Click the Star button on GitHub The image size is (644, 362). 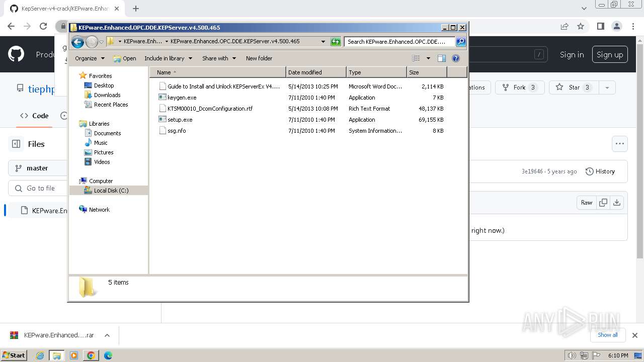[x=574, y=87]
